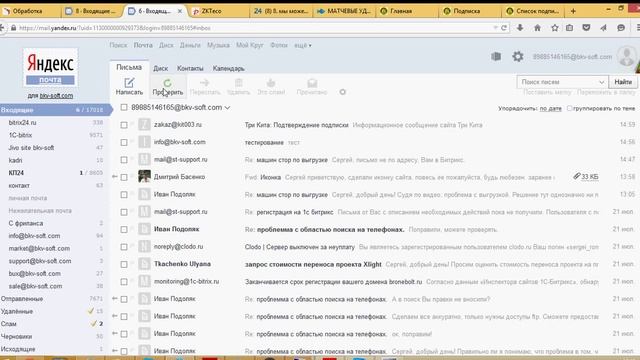640x360 pixels.
Task: Click the browser reload icon in the address bar
Action: click(x=504, y=28)
